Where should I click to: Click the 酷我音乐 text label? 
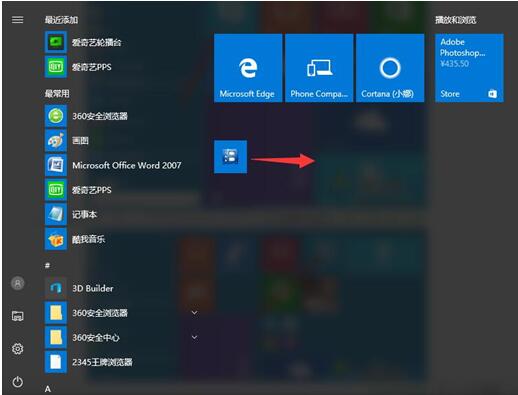click(89, 239)
